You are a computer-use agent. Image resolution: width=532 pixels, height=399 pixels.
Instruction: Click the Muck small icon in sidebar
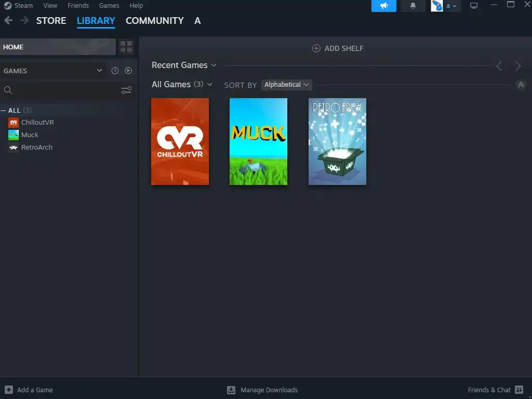[14, 135]
